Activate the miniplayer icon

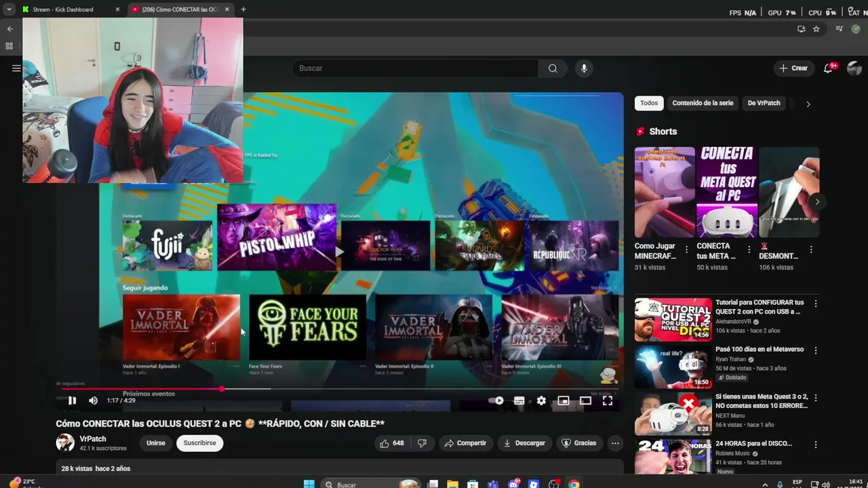pyautogui.click(x=563, y=401)
